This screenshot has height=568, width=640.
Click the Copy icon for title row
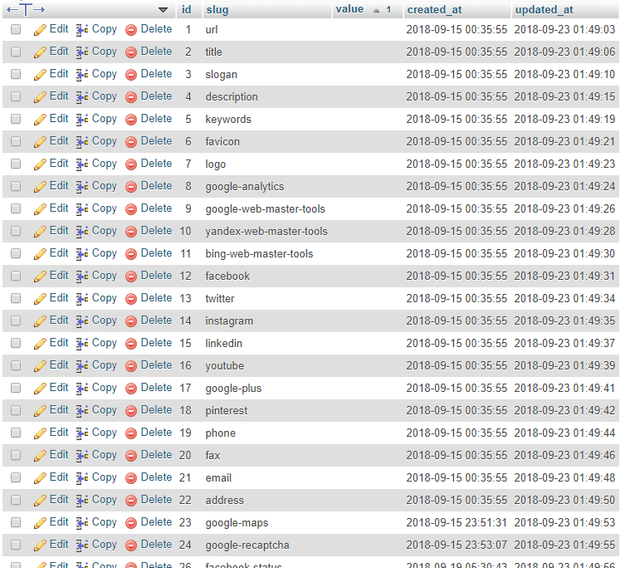coord(82,52)
